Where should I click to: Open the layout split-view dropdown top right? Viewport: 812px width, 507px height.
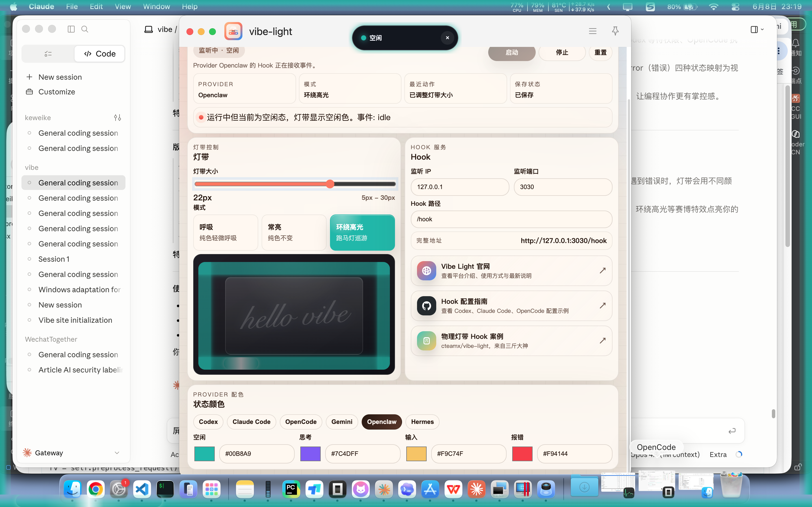[x=757, y=29]
